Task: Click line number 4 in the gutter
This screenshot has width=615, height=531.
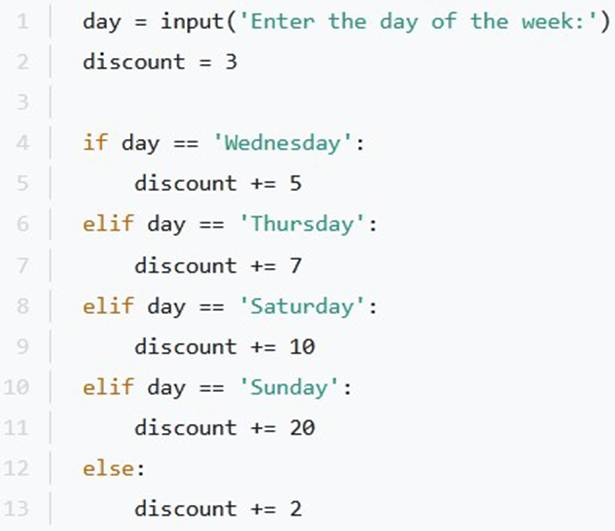Action: point(22,143)
